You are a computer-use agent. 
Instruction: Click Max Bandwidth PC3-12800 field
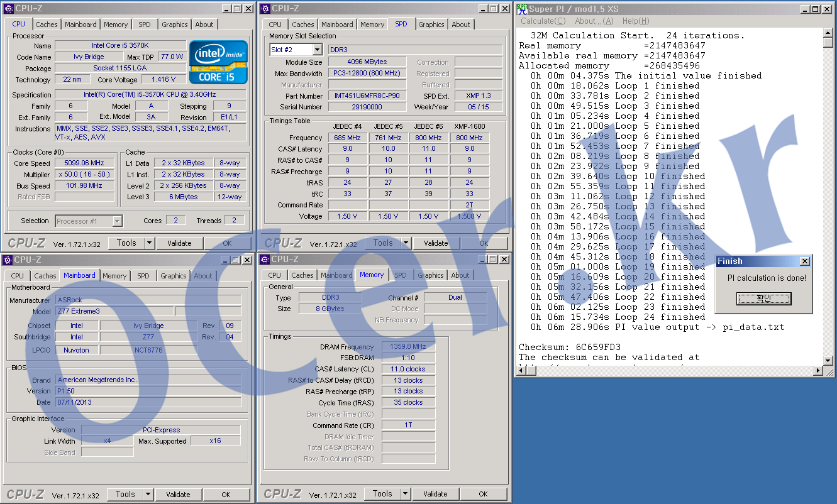tap(367, 73)
